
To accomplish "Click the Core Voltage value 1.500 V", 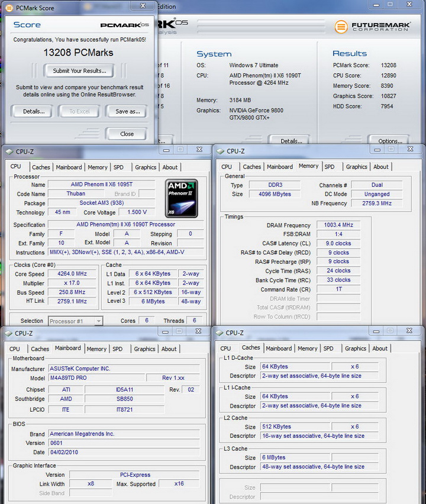I will click(137, 212).
